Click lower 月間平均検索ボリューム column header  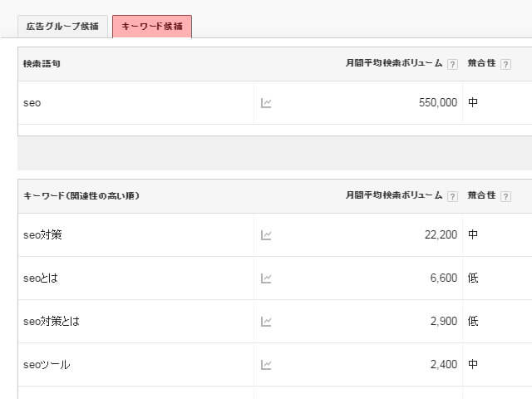pos(394,195)
